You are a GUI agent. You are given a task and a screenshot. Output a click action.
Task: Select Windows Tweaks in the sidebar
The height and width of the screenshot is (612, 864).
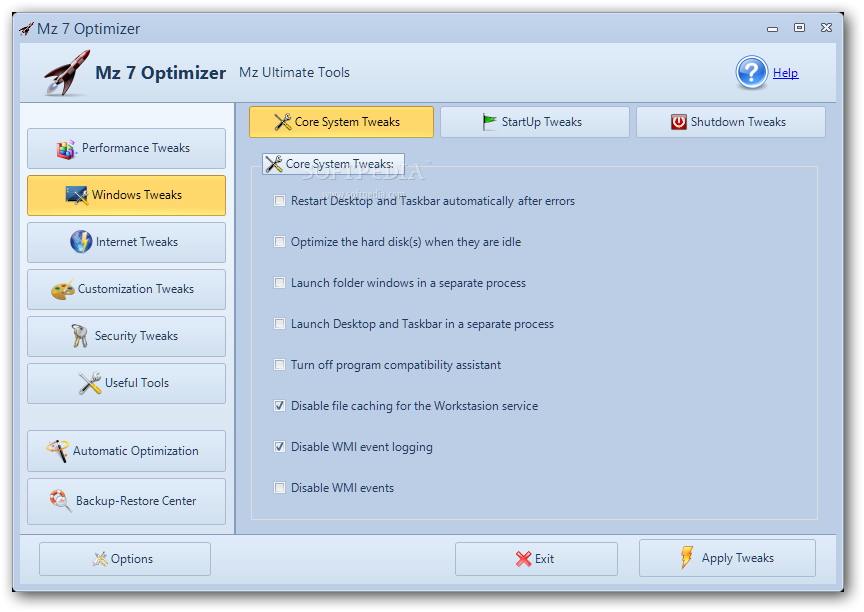point(126,196)
